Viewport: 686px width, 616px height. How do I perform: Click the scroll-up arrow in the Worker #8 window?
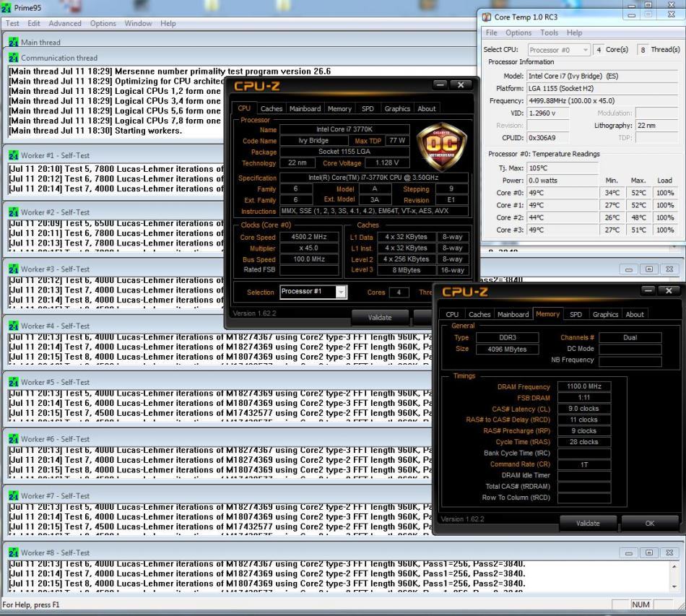point(674,566)
